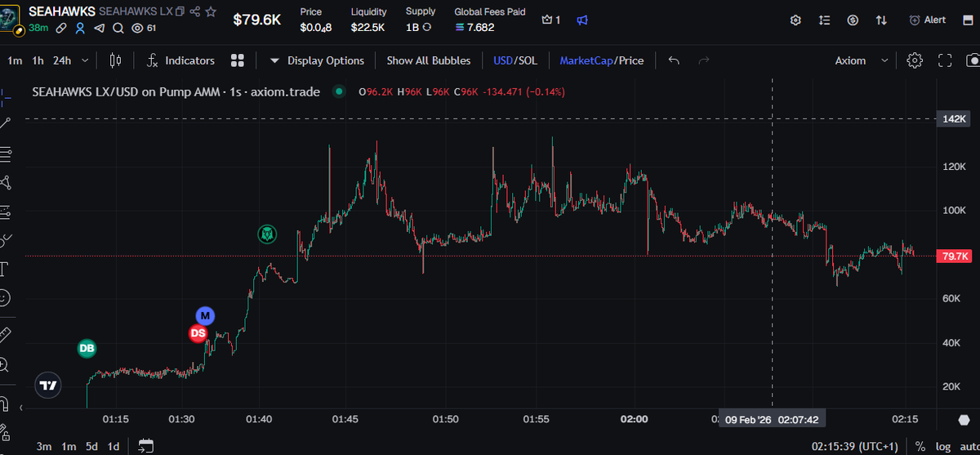980x455 pixels.
Task: Copy the SEAHAWKS LX token address icon
Action: coord(180,12)
